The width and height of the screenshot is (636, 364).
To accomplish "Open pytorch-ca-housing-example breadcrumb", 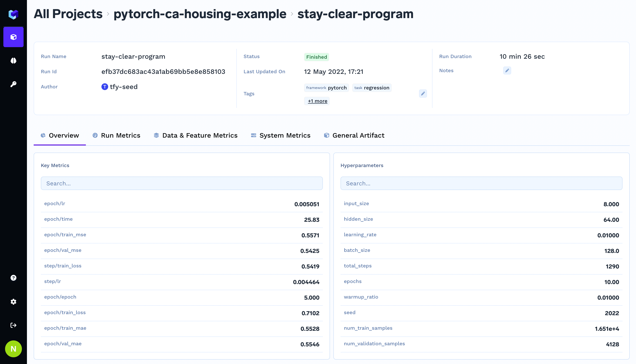I will (x=200, y=14).
